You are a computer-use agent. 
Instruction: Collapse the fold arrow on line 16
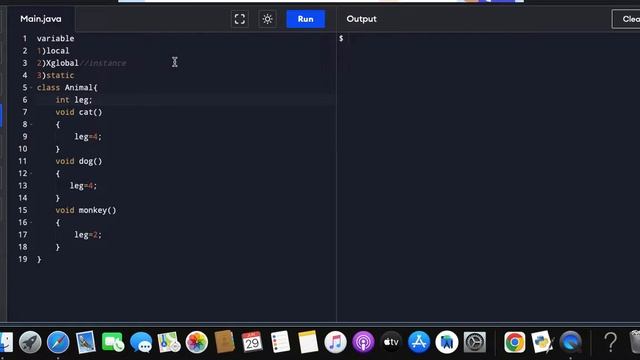pos(31,222)
